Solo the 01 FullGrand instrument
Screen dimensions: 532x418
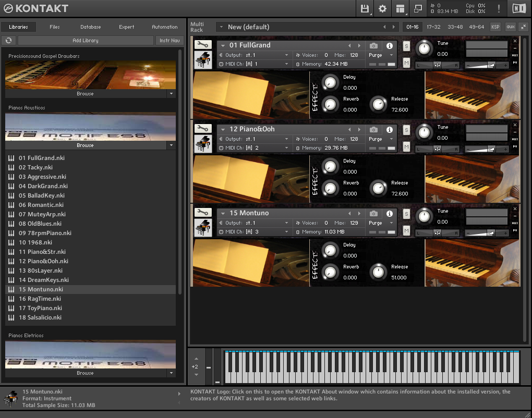click(406, 46)
